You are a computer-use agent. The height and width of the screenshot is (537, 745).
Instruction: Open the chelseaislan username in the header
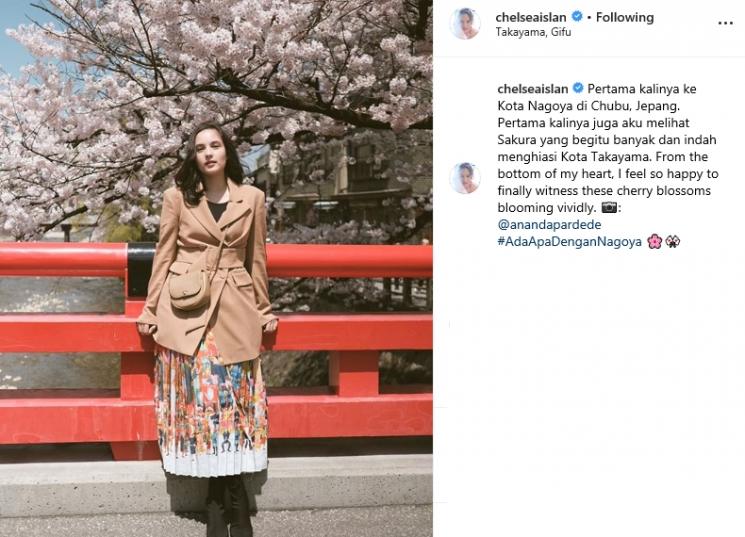[531, 18]
